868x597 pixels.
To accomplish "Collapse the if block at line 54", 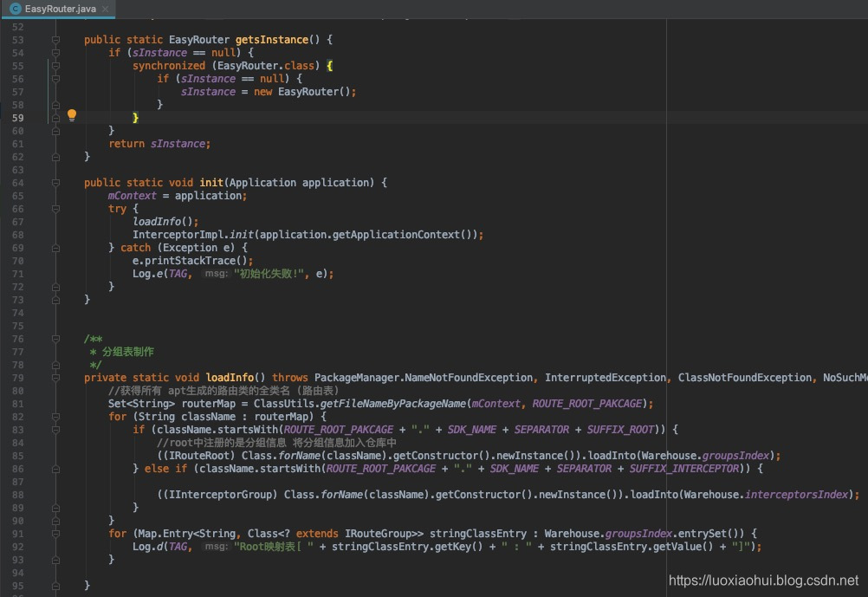I will (x=56, y=53).
